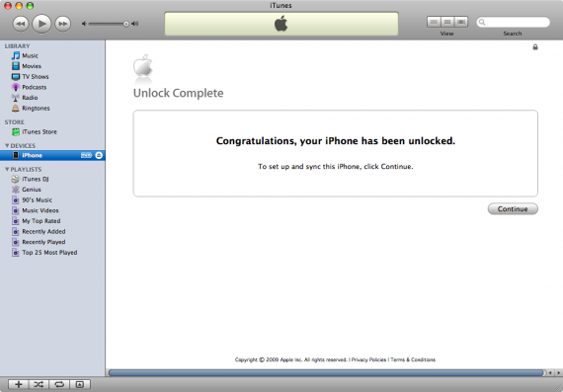Switch to list view
The image size is (563, 392).
pos(434,22)
